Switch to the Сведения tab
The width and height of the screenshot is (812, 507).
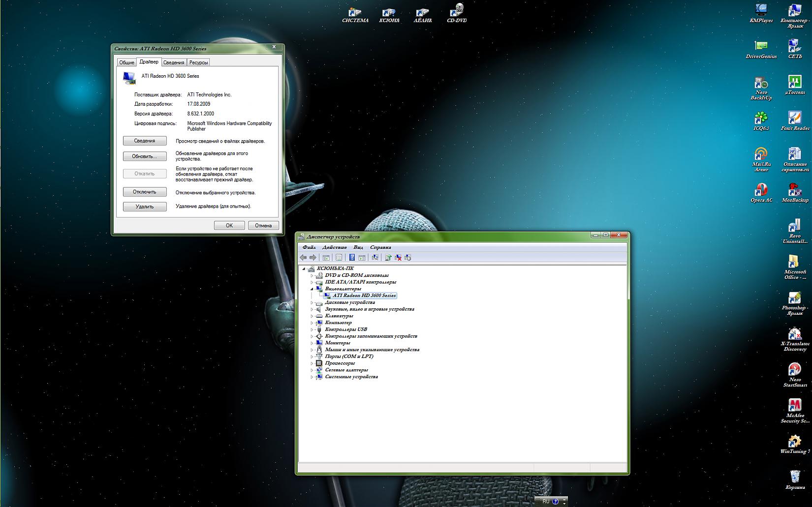coord(174,62)
